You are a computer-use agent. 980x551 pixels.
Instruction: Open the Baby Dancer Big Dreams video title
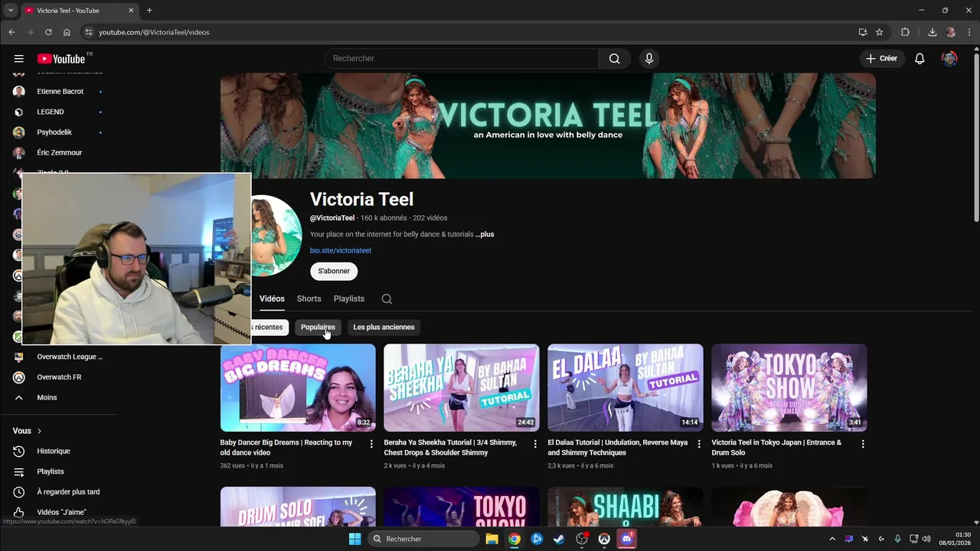point(286,448)
